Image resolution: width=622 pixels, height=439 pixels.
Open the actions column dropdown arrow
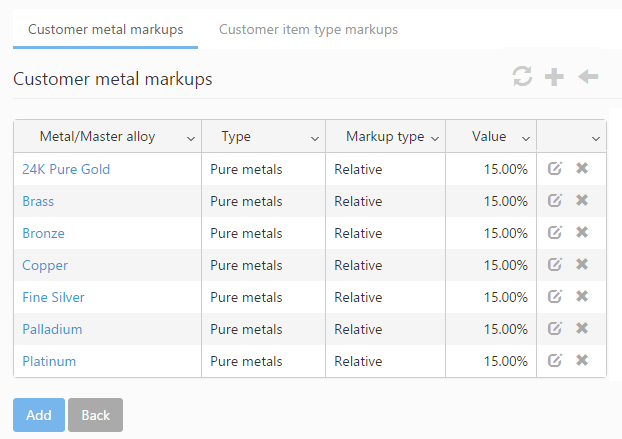click(x=596, y=138)
